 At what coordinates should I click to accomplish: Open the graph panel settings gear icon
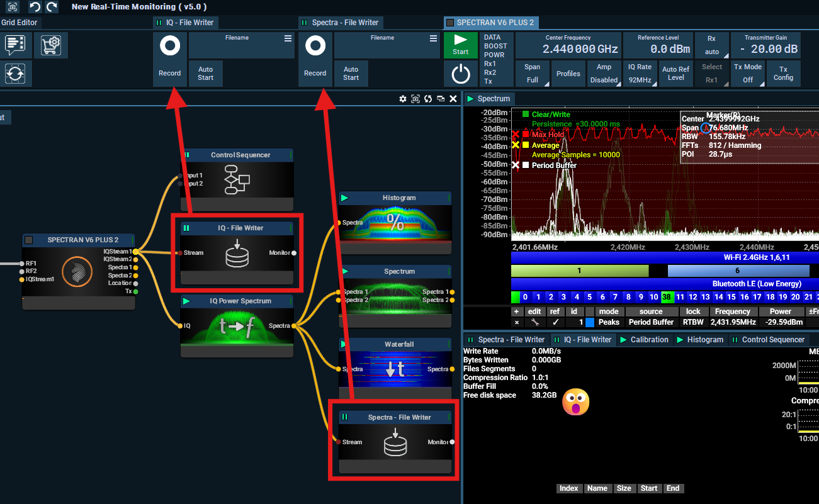tap(403, 99)
